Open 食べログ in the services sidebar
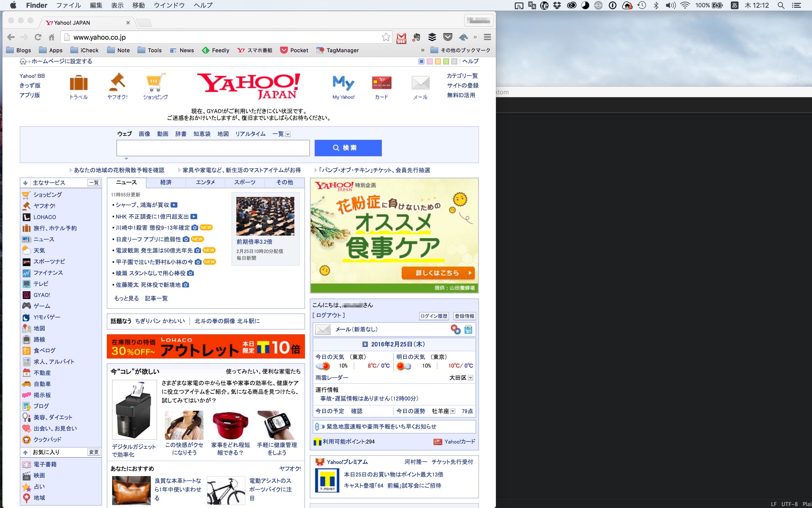The image size is (812, 508). click(x=44, y=351)
